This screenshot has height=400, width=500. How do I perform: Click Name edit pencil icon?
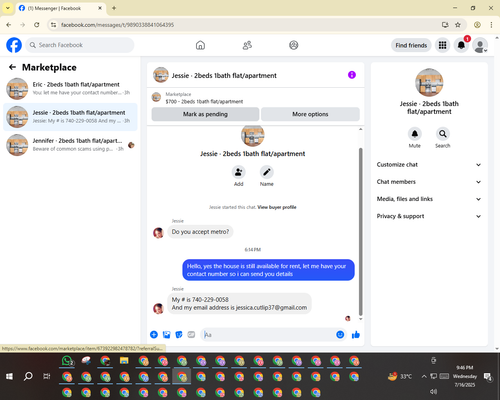tap(267, 172)
